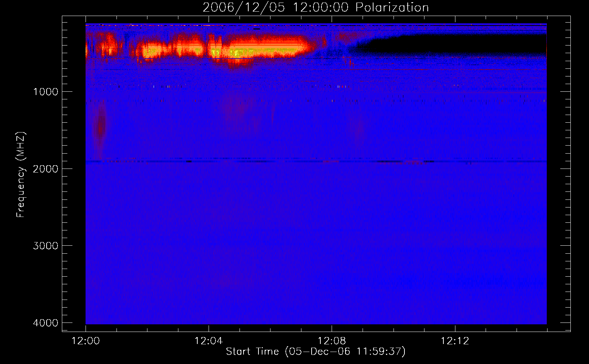Click the plot title '2006/12/05 12:00:00 Polarization'
This screenshot has height=364, width=589.
tap(316, 7)
